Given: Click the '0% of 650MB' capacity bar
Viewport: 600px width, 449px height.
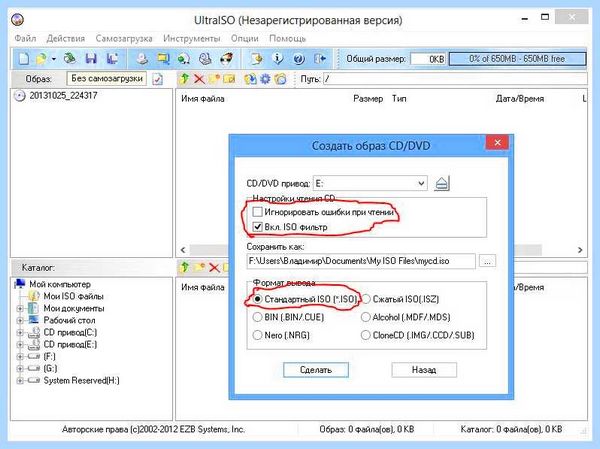Looking at the screenshot, I should pyautogui.click(x=517, y=59).
